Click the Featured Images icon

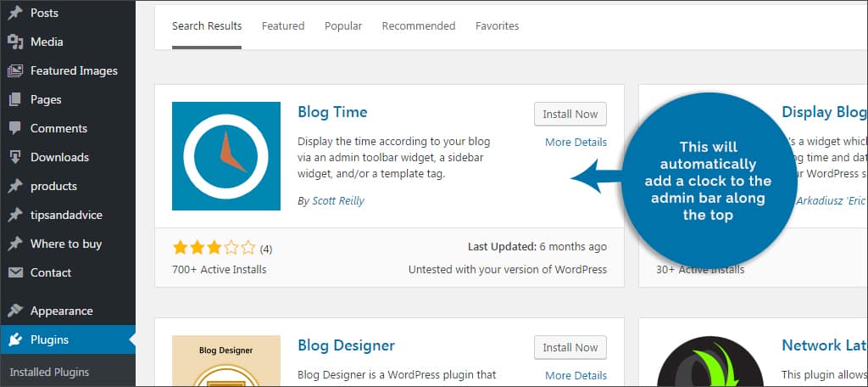(x=15, y=70)
